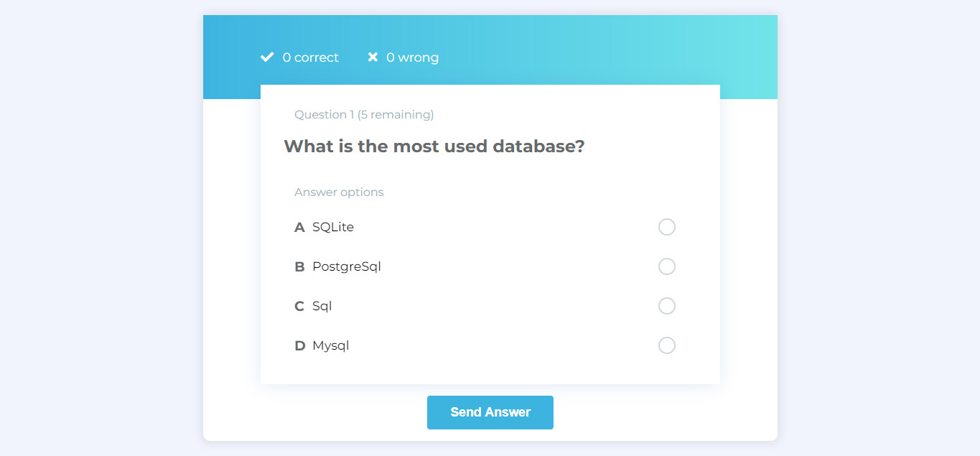Click the 0 correct score label

point(310,57)
